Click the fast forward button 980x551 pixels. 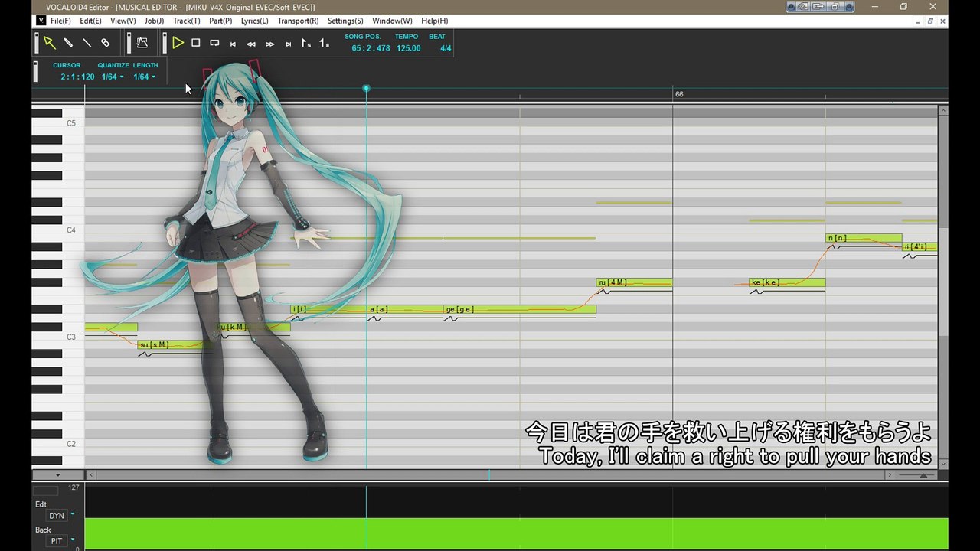[269, 44]
